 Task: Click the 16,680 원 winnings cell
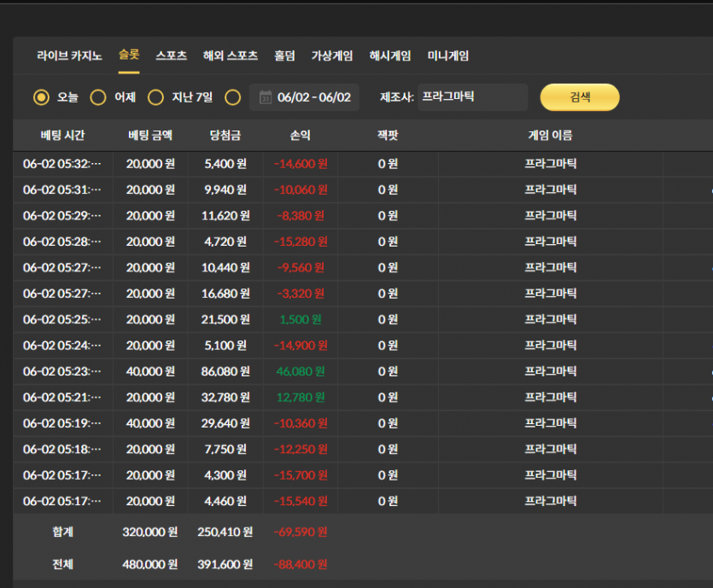click(225, 294)
